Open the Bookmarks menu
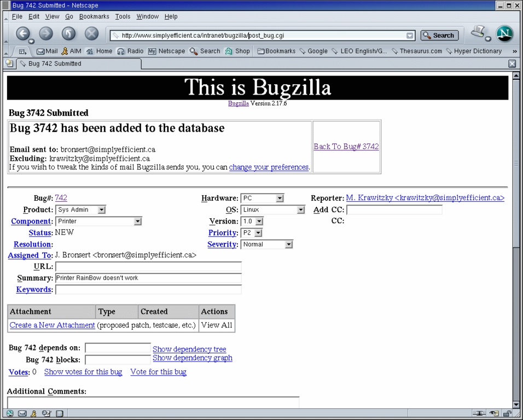 [x=94, y=17]
